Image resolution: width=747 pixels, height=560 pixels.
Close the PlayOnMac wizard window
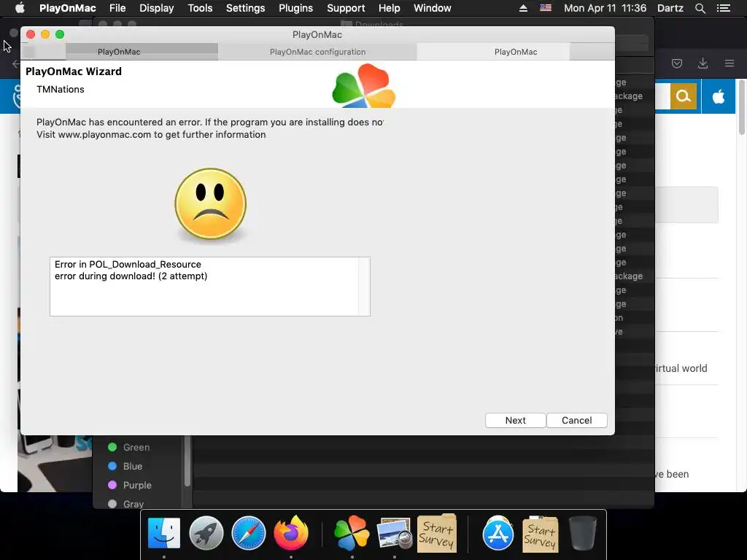coord(31,34)
